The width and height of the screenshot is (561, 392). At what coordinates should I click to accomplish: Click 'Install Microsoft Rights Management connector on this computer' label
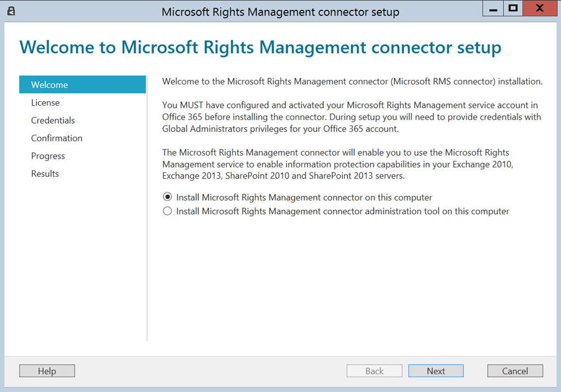click(304, 197)
